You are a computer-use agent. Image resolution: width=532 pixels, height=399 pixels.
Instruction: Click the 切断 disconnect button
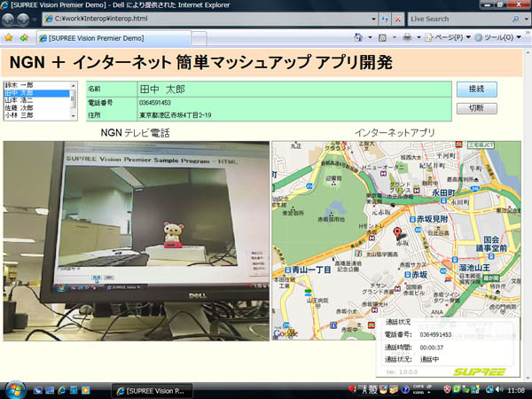[x=477, y=108]
